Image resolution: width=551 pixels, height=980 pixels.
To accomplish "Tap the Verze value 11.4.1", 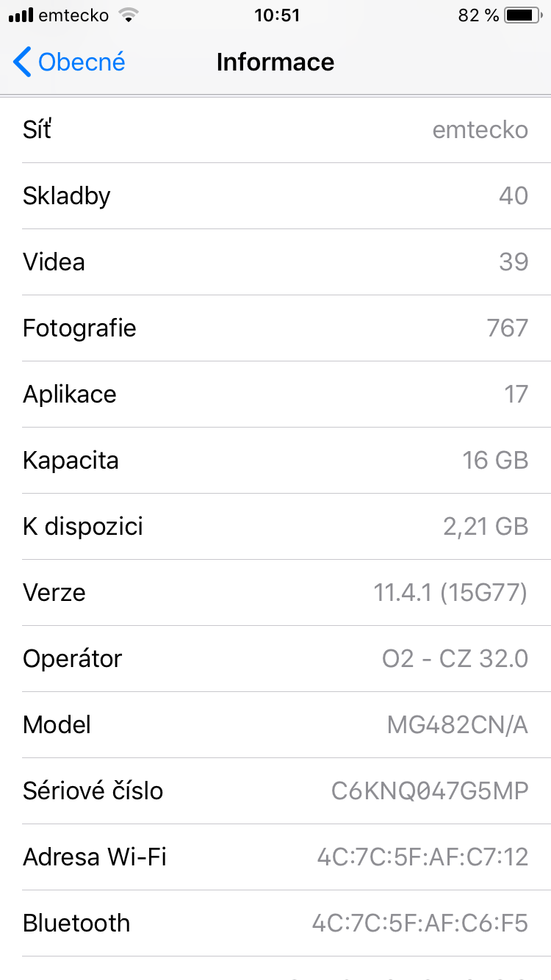I will pyautogui.click(x=450, y=593).
